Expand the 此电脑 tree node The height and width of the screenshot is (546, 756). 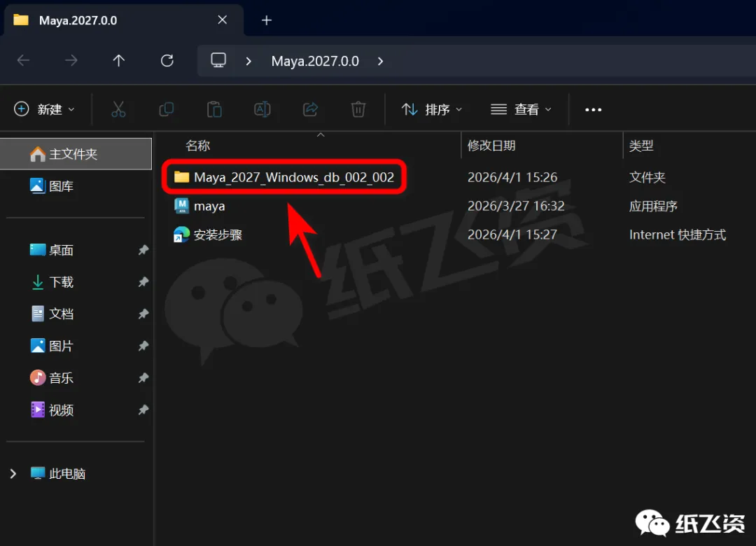coord(13,474)
